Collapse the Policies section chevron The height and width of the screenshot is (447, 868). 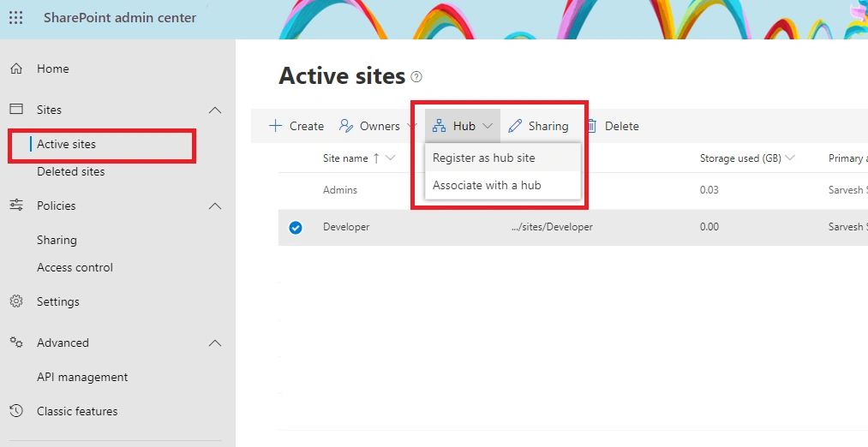click(215, 206)
